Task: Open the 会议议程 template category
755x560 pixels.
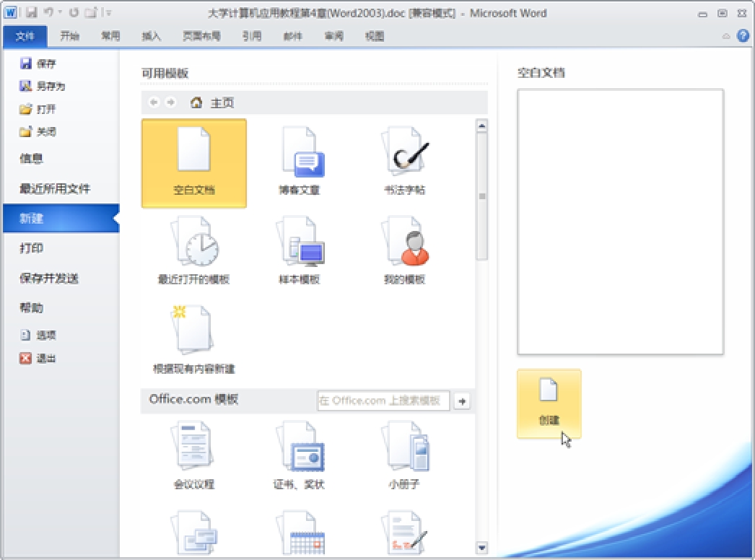Action: pos(194,456)
